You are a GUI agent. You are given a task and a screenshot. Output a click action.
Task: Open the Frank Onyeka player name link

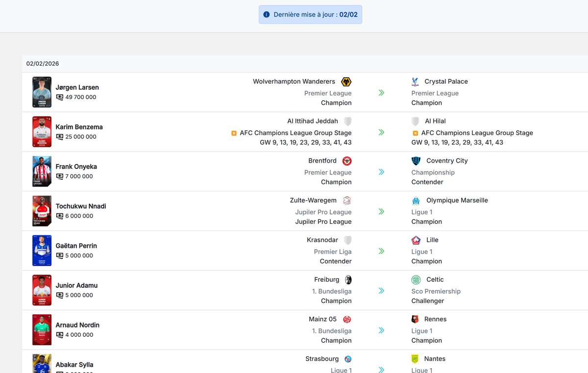click(76, 167)
